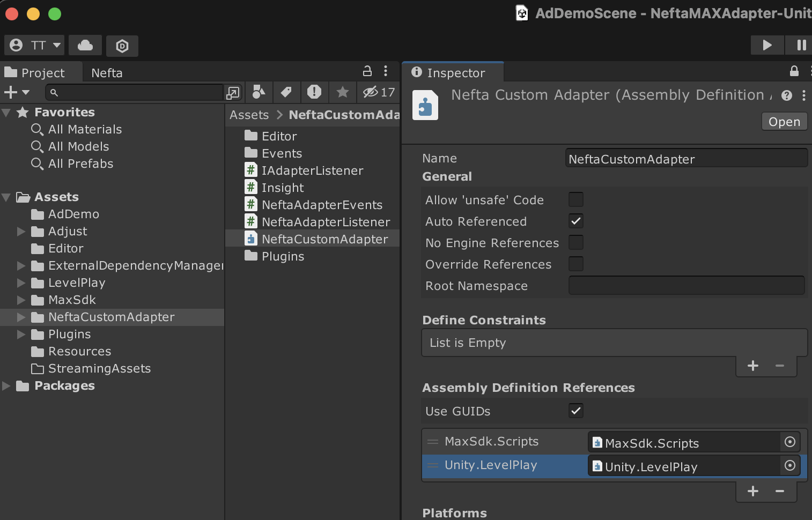Screen dimensions: 812x520
Task: Open the create asset plus dropdown
Action: pos(17,92)
